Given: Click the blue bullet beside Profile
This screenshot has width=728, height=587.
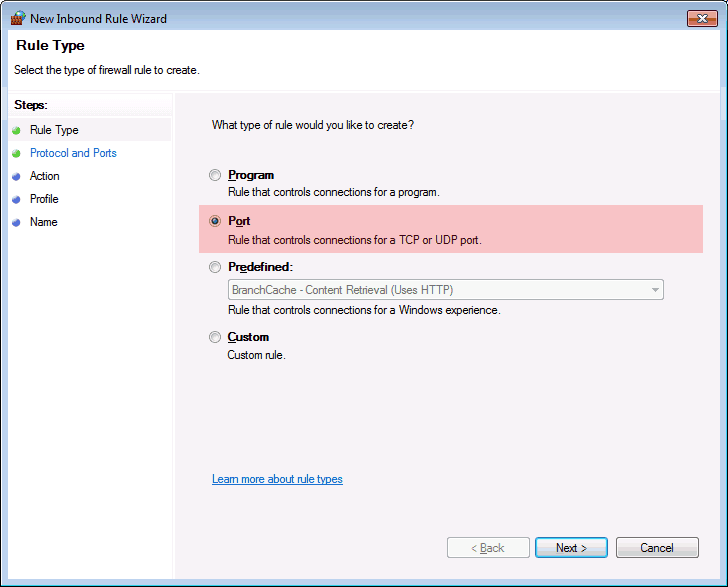Looking at the screenshot, I should (16, 199).
